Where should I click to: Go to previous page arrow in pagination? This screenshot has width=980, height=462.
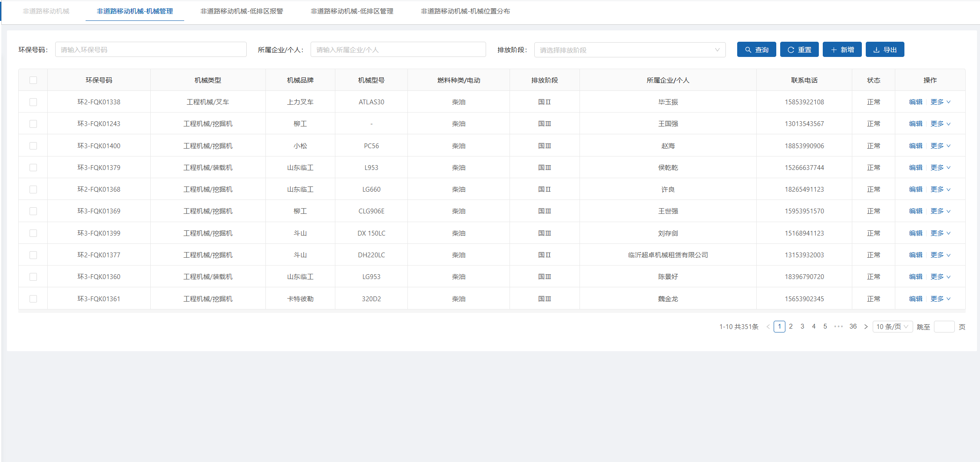(768, 326)
